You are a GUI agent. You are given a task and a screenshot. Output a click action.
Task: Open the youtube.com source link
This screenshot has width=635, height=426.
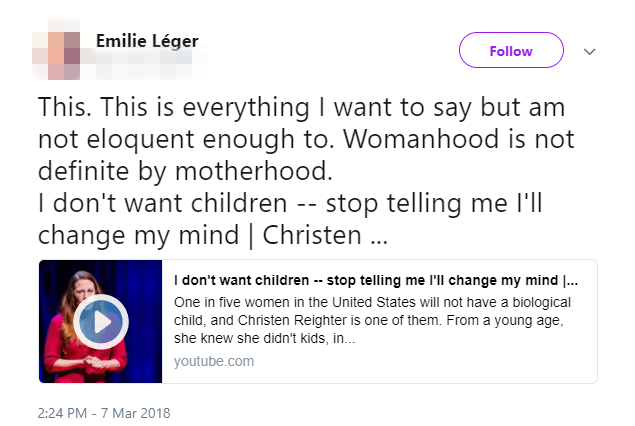pyautogui.click(x=214, y=361)
